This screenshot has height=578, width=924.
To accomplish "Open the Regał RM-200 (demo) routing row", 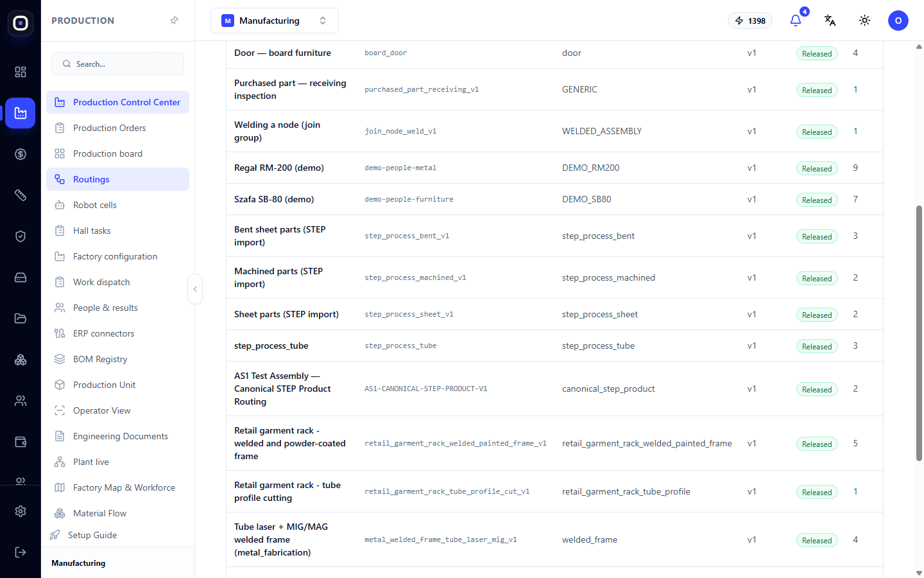I will click(554, 168).
